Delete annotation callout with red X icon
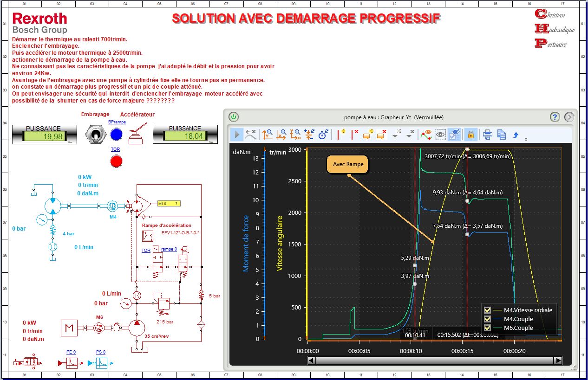 coord(382,135)
